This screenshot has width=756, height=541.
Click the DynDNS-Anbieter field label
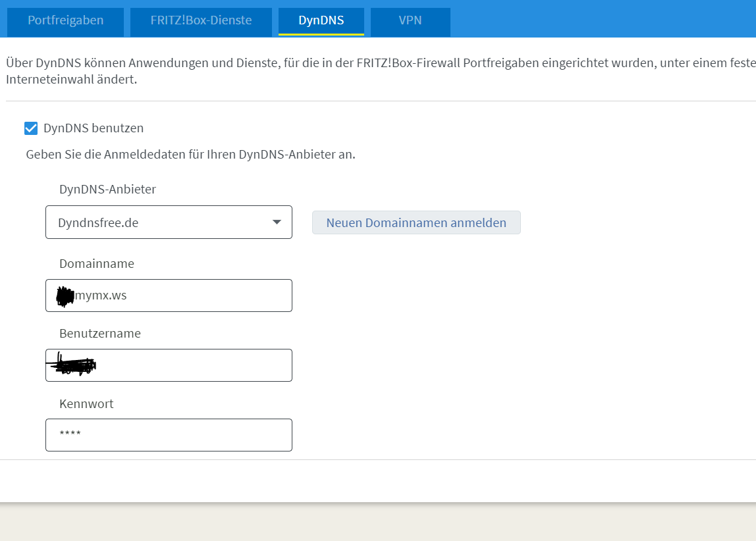point(107,190)
